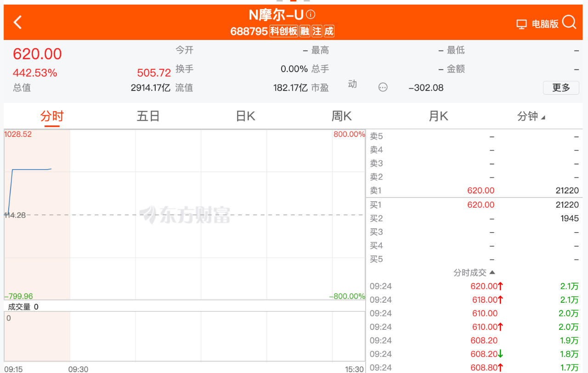Switch to the 月K monthly tab
Viewport: 588px width, 373px height.
(x=438, y=117)
